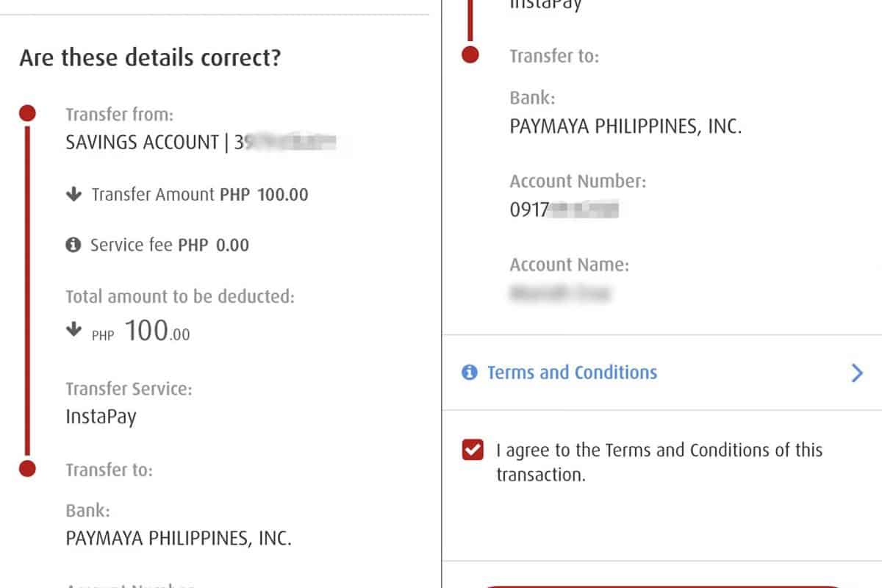The image size is (882, 588).
Task: Click the red dot beside Transfer from
Action: click(x=27, y=113)
